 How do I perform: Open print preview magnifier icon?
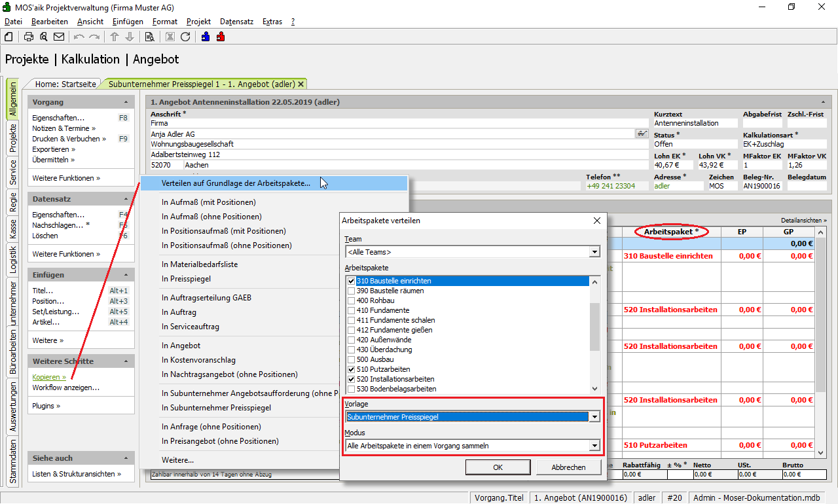pyautogui.click(x=44, y=37)
